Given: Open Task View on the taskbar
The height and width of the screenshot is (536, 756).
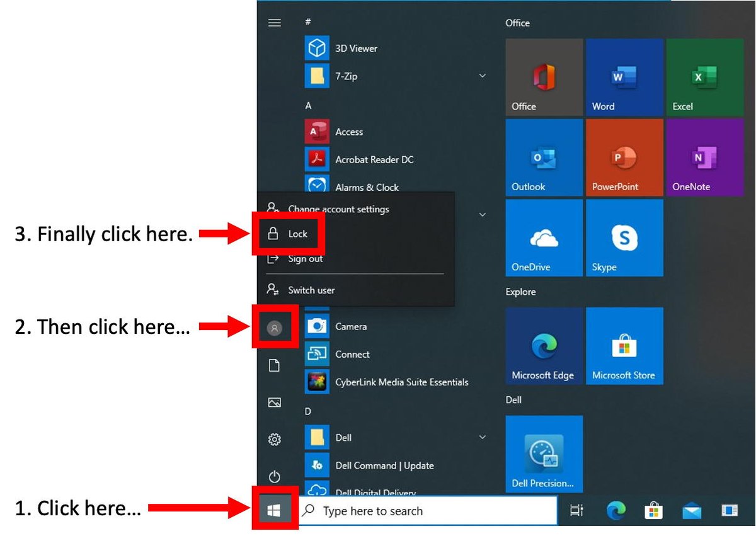Looking at the screenshot, I should pos(576,511).
